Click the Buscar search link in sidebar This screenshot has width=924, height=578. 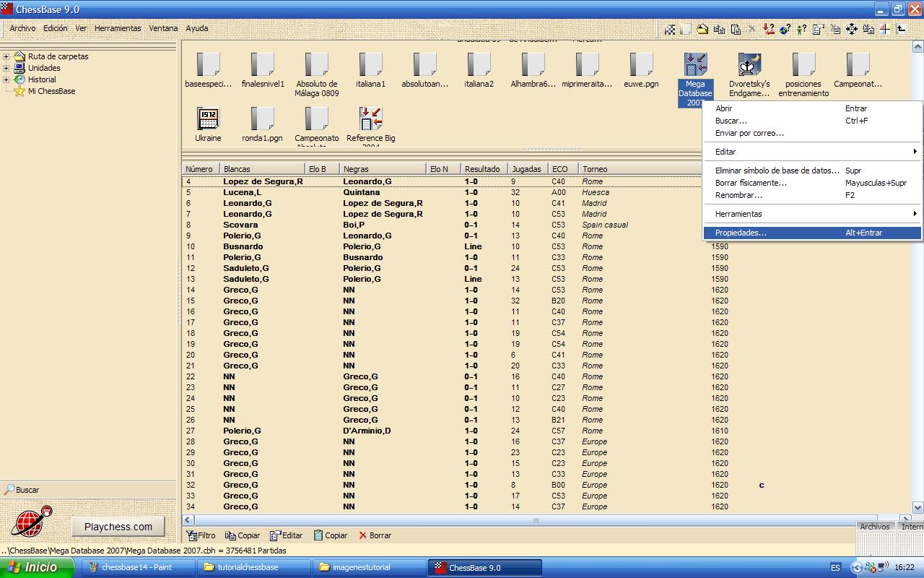22,490
